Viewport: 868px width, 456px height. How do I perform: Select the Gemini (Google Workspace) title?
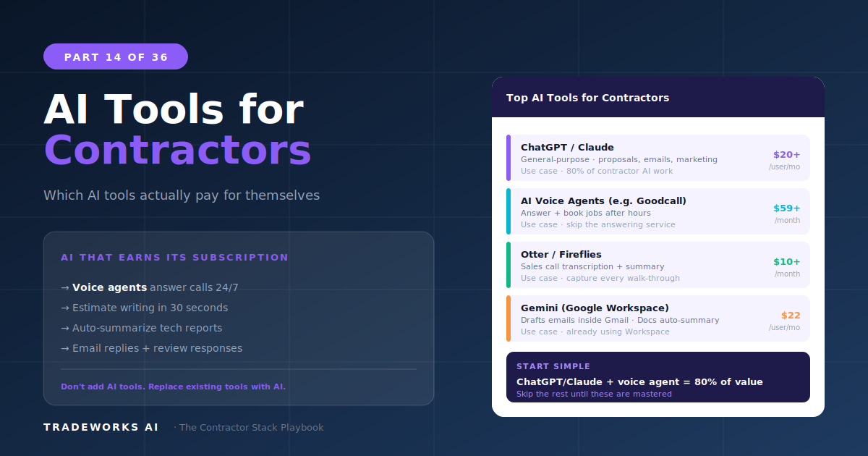pyautogui.click(x=595, y=308)
